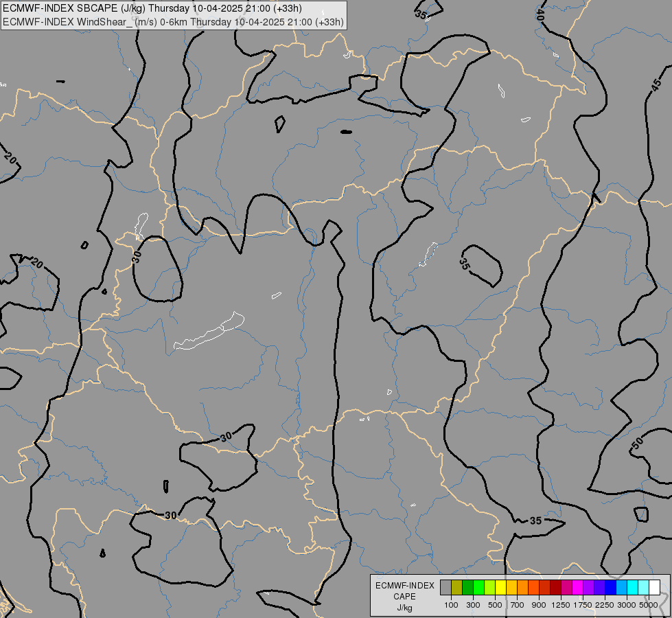Click the 5000 tick label on the legend
The height and width of the screenshot is (618, 672).
pos(649,605)
